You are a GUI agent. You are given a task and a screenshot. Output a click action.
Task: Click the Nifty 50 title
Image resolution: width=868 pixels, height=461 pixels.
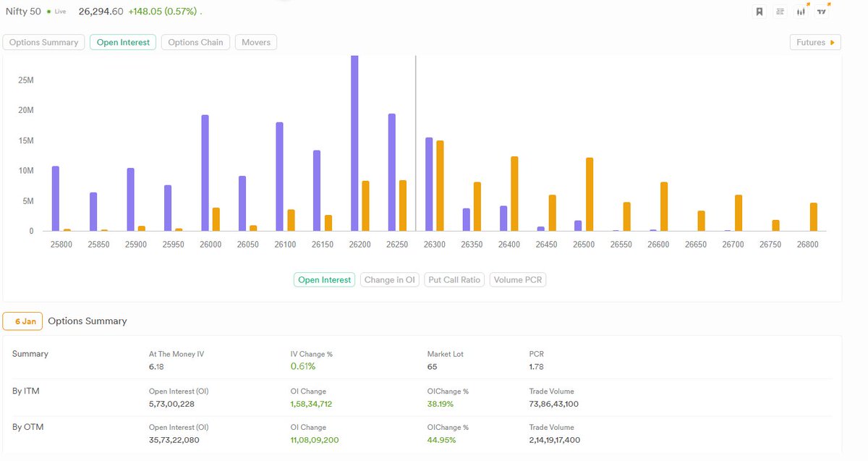22,12
